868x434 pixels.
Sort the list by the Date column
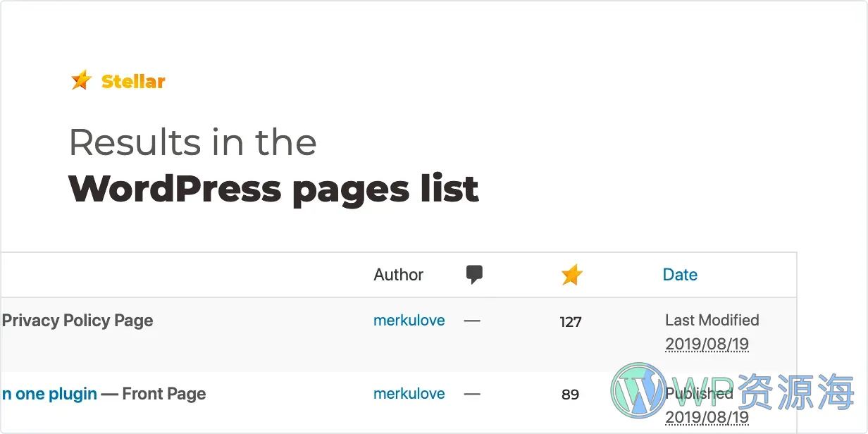point(680,275)
